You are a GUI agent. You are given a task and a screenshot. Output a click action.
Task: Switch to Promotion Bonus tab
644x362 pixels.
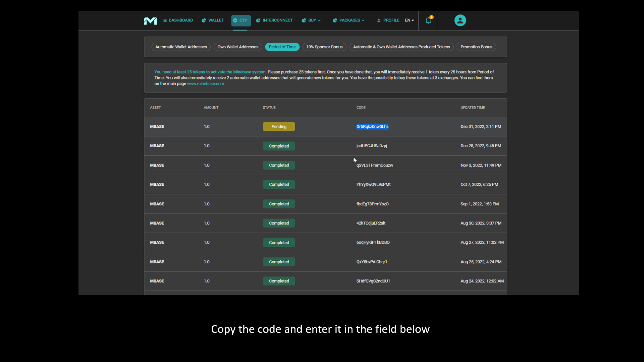[476, 47]
